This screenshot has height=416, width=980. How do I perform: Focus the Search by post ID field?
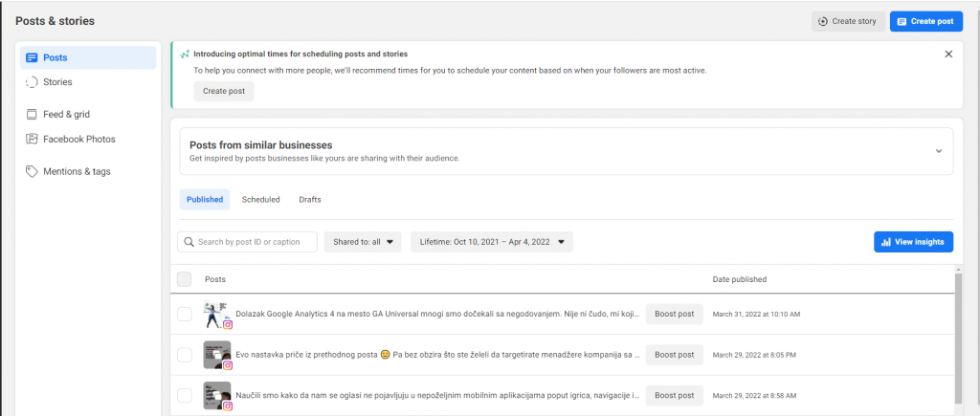click(x=248, y=242)
